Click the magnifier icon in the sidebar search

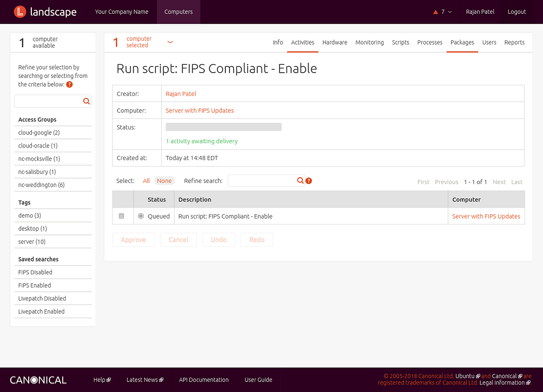[86, 101]
